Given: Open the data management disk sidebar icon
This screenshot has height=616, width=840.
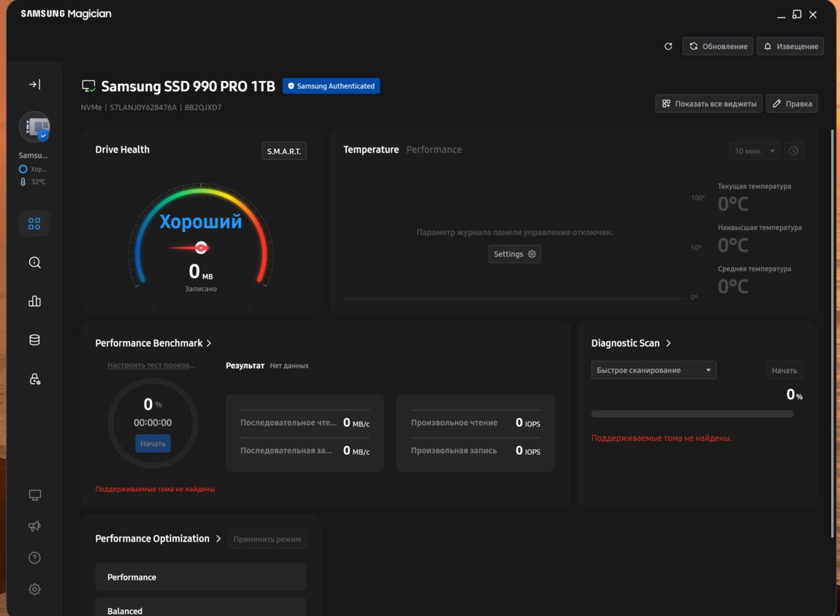Looking at the screenshot, I should [x=34, y=340].
